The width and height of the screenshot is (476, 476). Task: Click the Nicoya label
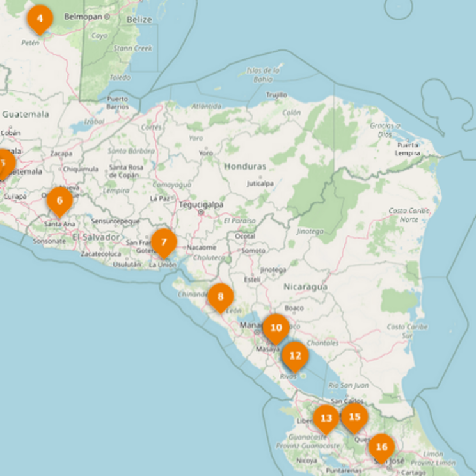[306, 461]
